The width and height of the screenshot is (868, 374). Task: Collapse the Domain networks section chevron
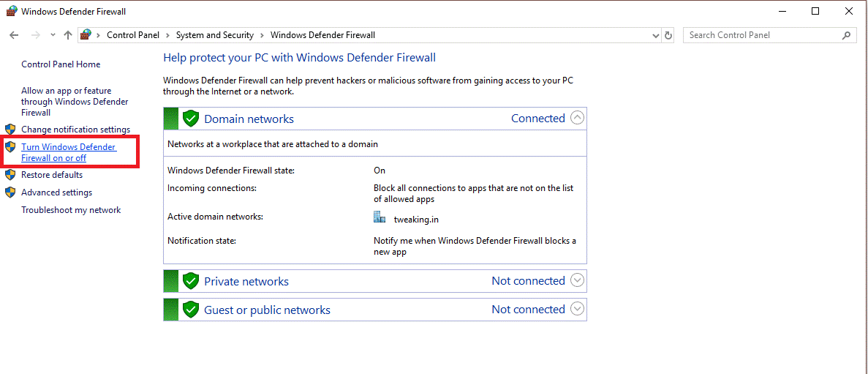578,118
